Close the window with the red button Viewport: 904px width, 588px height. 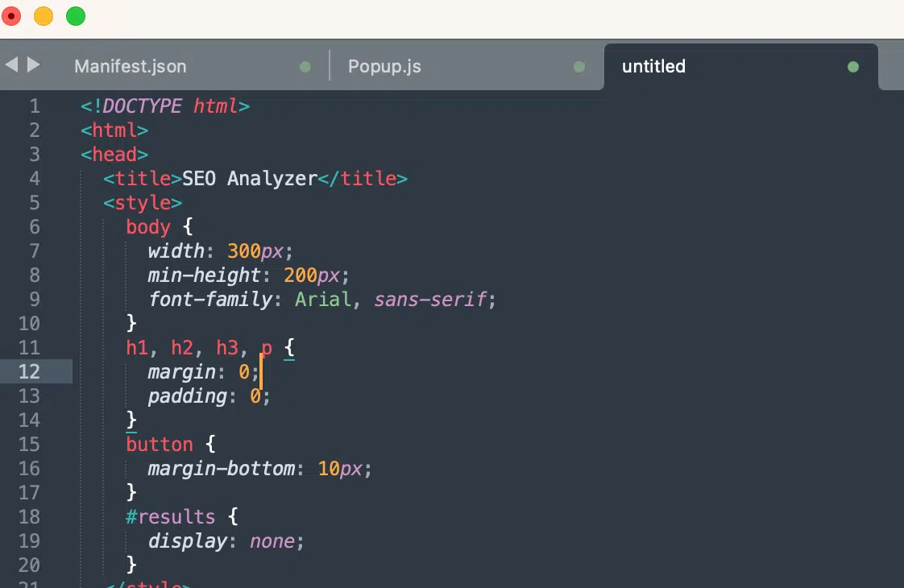(x=11, y=16)
